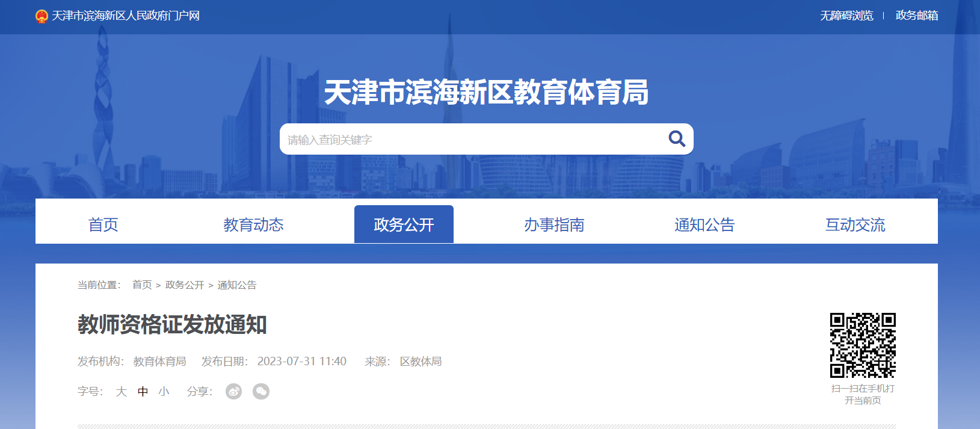Viewport: 980px width, 429px height.
Task: Click the QR code image
Action: (863, 345)
